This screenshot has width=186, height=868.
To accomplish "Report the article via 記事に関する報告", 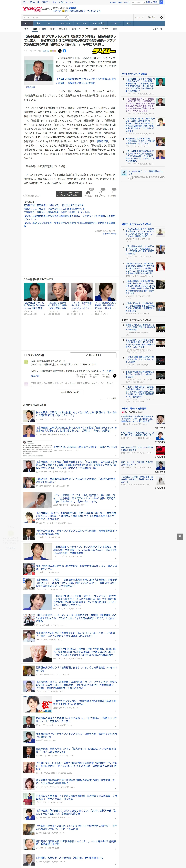I will pos(32,196).
